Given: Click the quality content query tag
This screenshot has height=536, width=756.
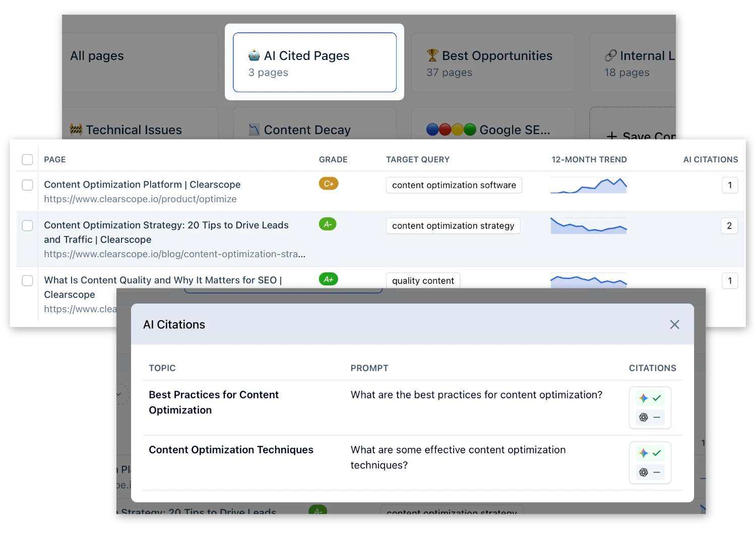Looking at the screenshot, I should pyautogui.click(x=423, y=280).
